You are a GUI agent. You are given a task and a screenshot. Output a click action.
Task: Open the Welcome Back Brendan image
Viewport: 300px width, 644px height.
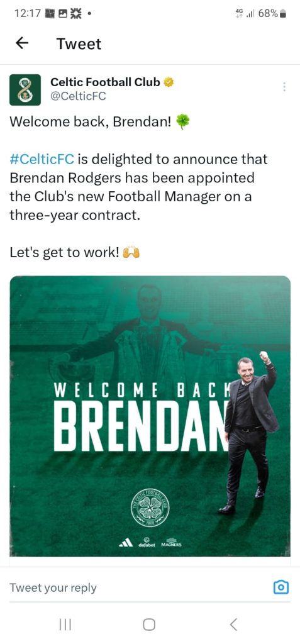click(x=150, y=416)
